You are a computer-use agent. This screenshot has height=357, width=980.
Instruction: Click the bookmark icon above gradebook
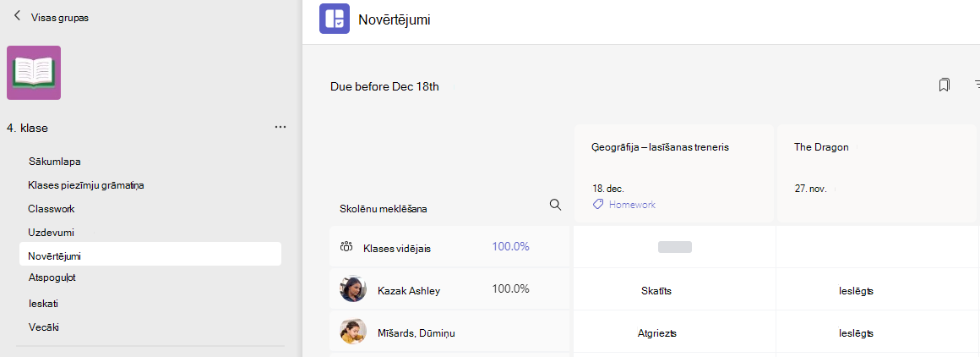tap(944, 85)
